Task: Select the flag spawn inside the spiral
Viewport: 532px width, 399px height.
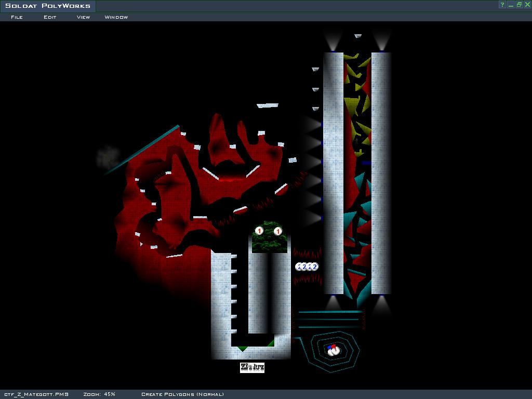Action: click(333, 350)
